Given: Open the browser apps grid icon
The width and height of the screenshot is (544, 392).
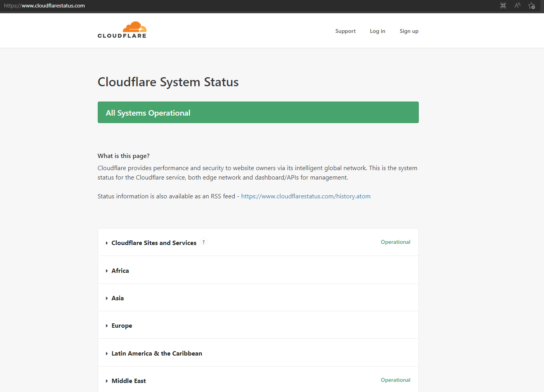Looking at the screenshot, I should 503,5.
